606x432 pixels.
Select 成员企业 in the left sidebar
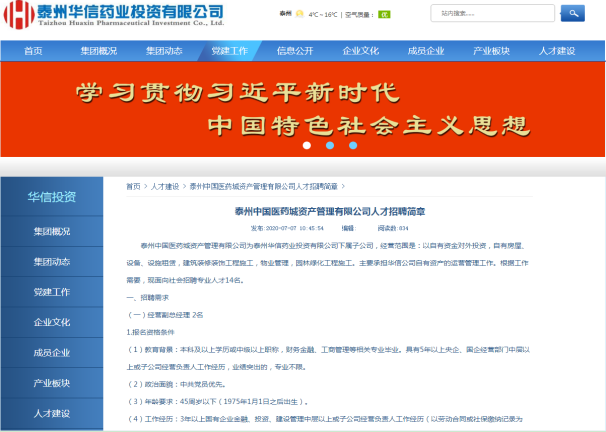(52, 352)
